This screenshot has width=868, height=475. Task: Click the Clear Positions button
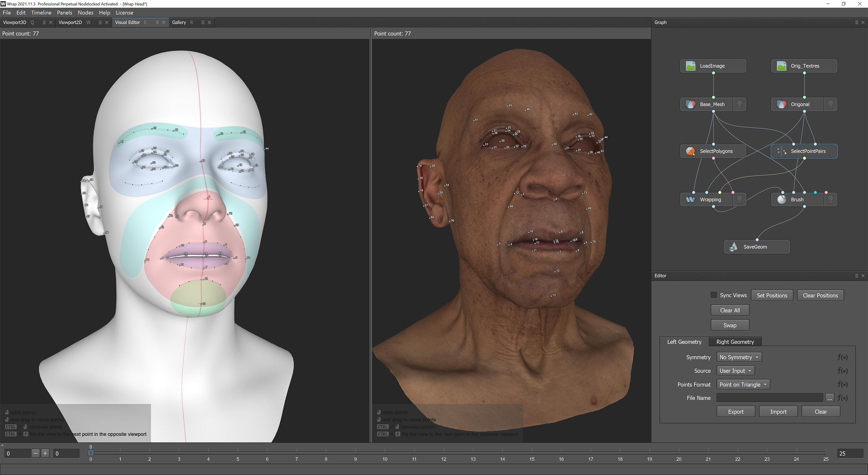click(x=820, y=295)
